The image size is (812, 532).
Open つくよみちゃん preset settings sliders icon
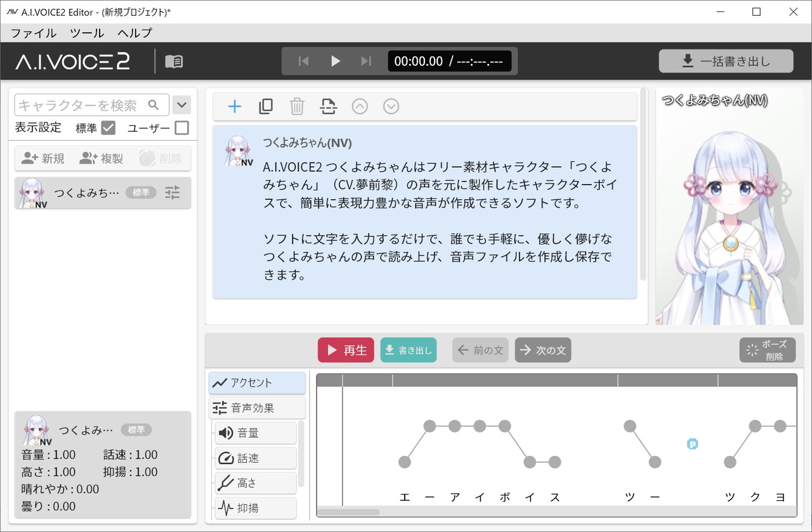coord(173,193)
